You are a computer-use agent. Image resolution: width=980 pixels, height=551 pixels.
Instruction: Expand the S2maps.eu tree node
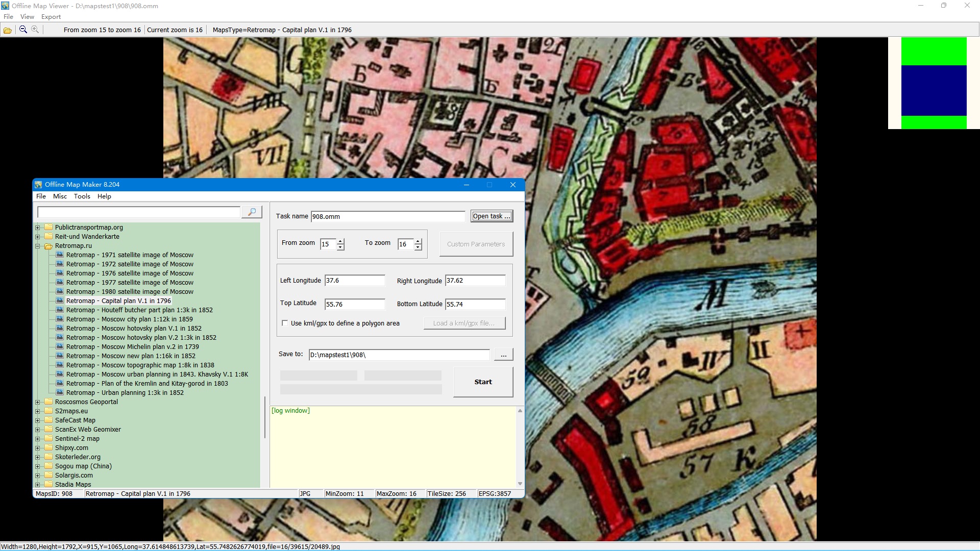click(37, 411)
